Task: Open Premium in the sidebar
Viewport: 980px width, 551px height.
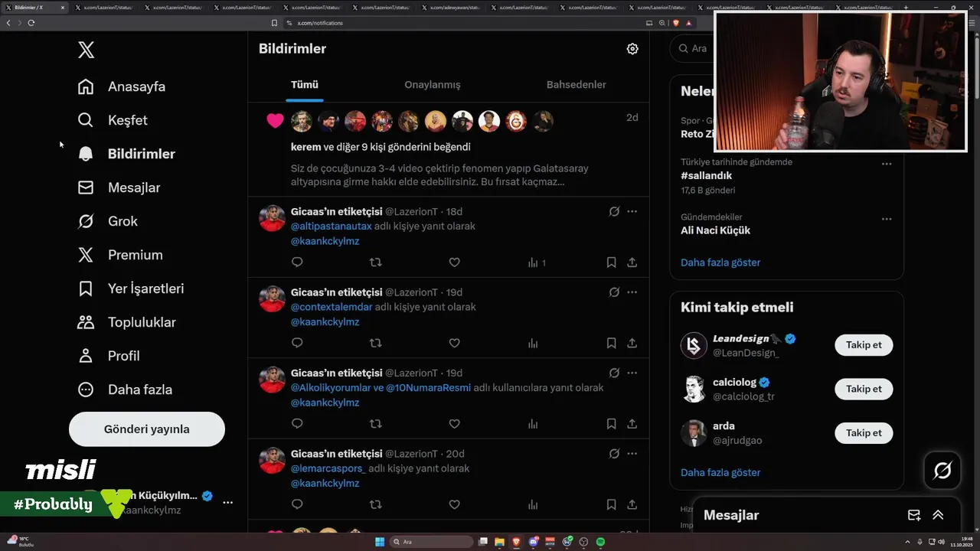Action: coord(120,255)
